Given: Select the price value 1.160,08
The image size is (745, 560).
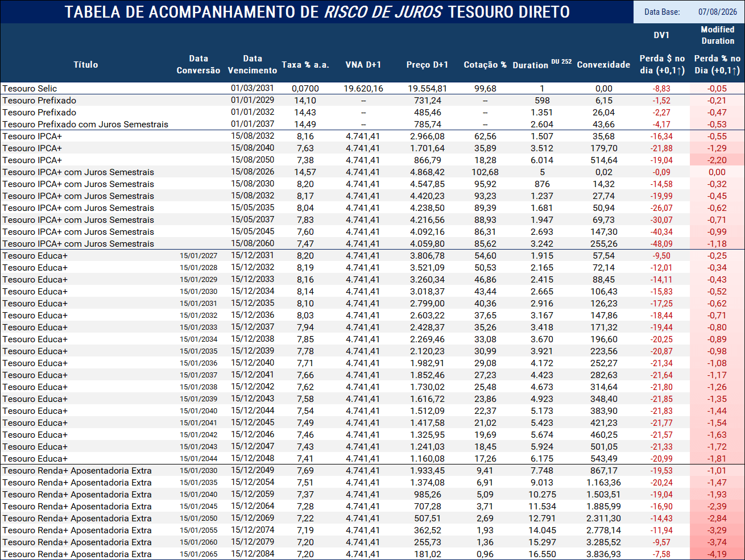Looking at the screenshot, I should pyautogui.click(x=428, y=459).
